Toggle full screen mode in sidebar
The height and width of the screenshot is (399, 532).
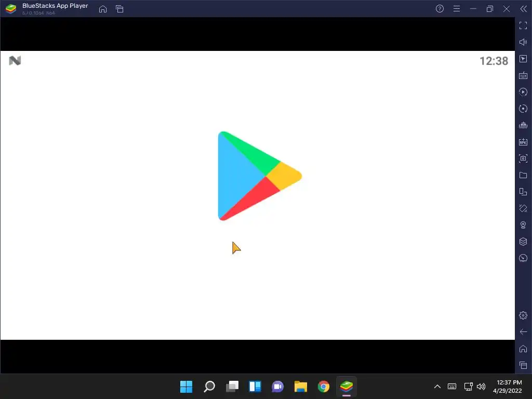tap(523, 25)
